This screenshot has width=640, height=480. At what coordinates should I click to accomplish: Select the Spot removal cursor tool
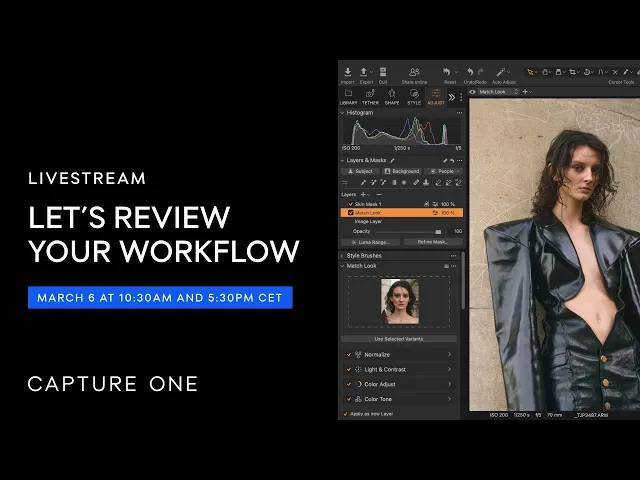pos(615,72)
